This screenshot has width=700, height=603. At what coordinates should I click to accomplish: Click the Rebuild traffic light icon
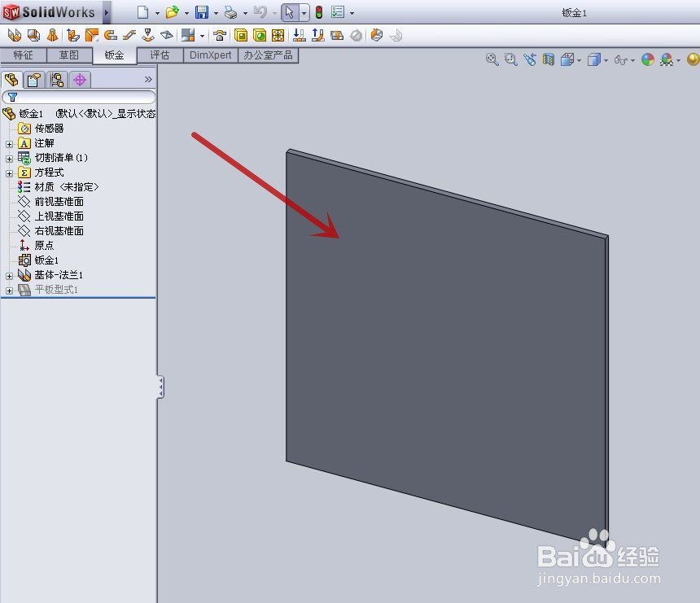[319, 12]
